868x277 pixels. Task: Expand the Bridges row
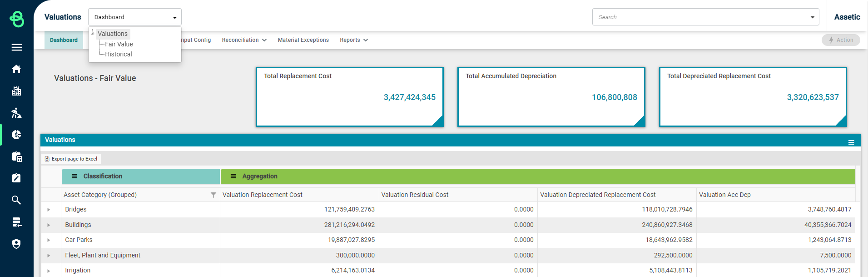pos(49,210)
